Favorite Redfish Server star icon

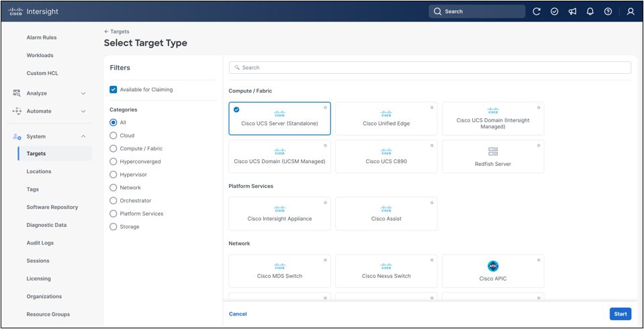(539, 145)
